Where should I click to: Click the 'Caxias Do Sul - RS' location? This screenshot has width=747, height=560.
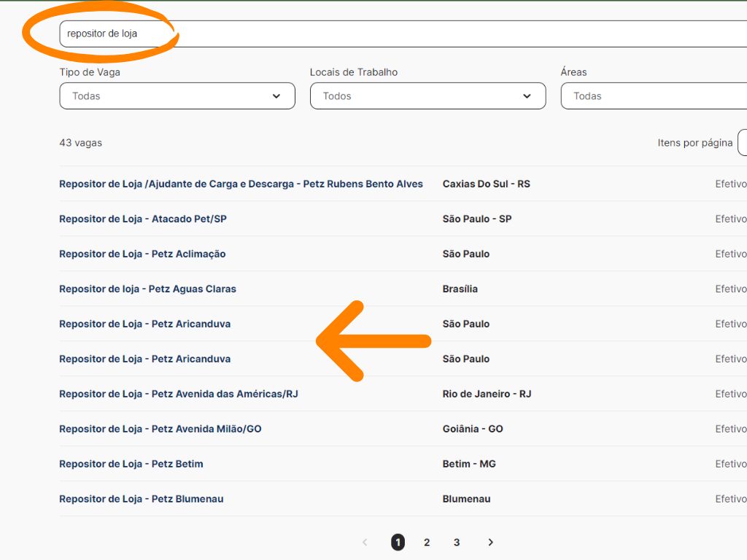487,184
